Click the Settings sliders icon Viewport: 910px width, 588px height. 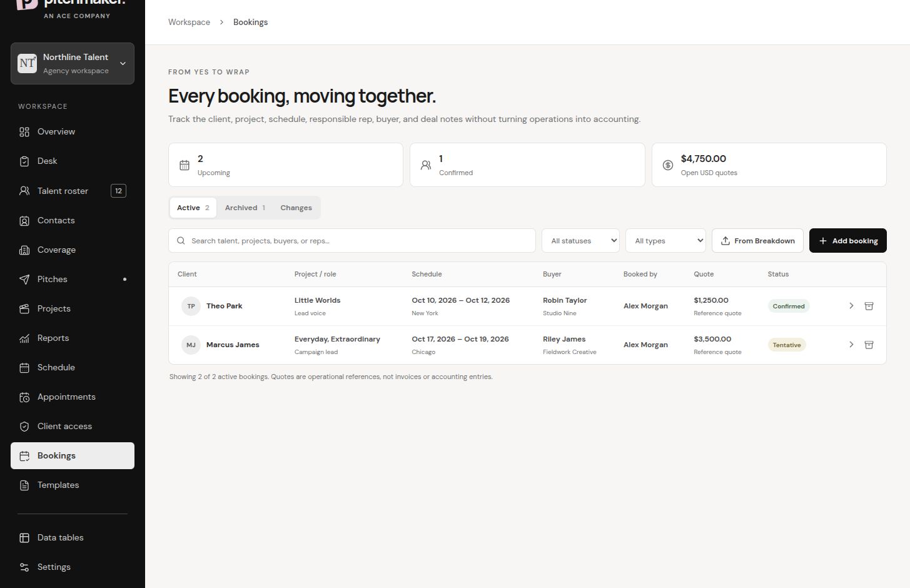24,567
